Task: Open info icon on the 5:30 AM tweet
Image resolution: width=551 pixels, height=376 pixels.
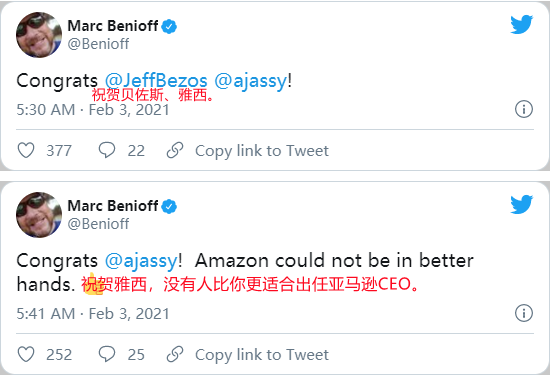Action: (x=524, y=109)
